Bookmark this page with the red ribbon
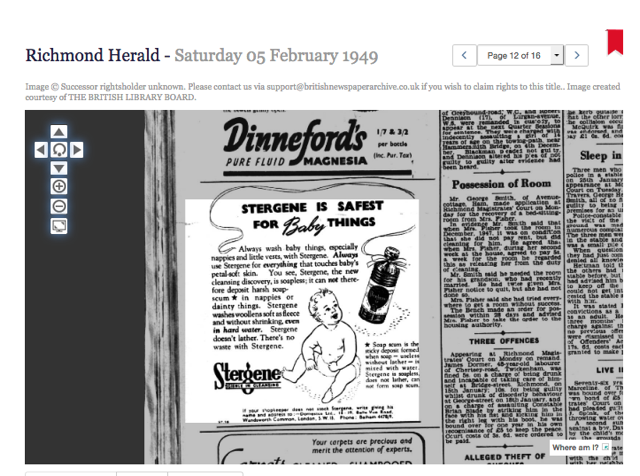Image resolution: width=640 pixels, height=476 pixels. (615, 42)
